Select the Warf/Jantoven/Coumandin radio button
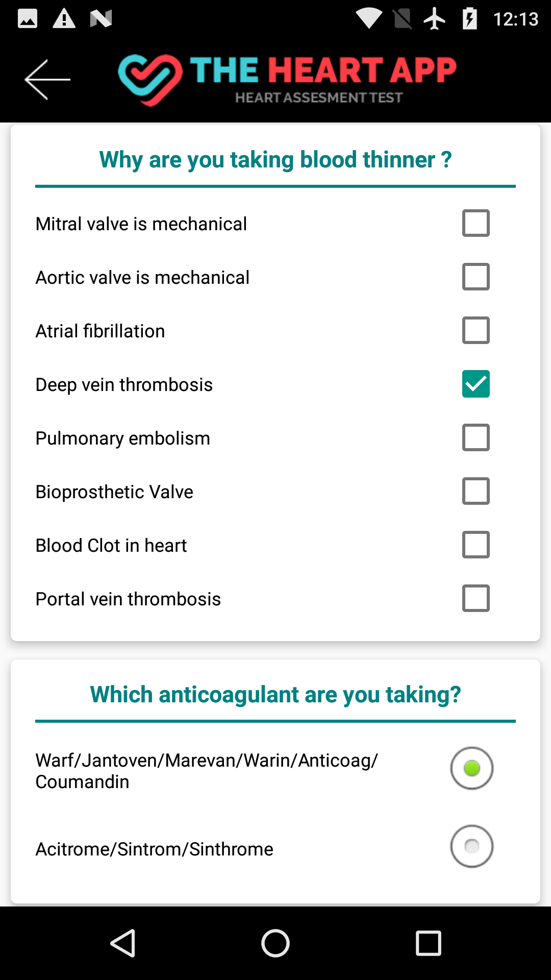 [x=472, y=768]
